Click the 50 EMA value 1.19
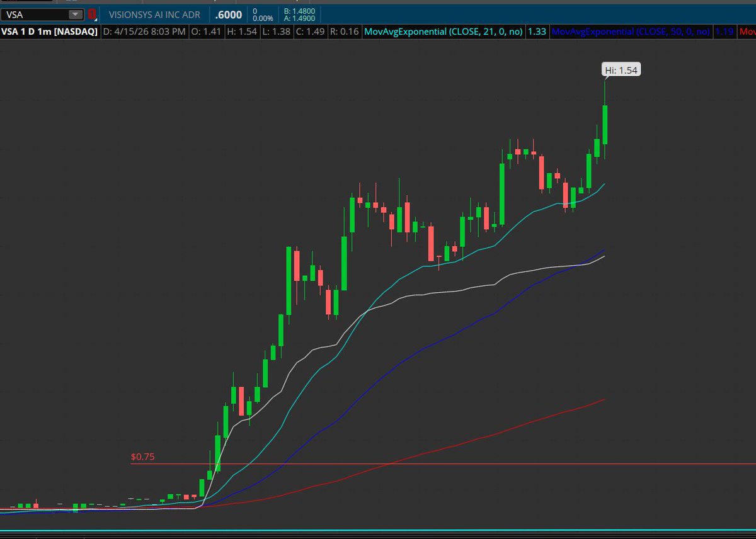 724,31
